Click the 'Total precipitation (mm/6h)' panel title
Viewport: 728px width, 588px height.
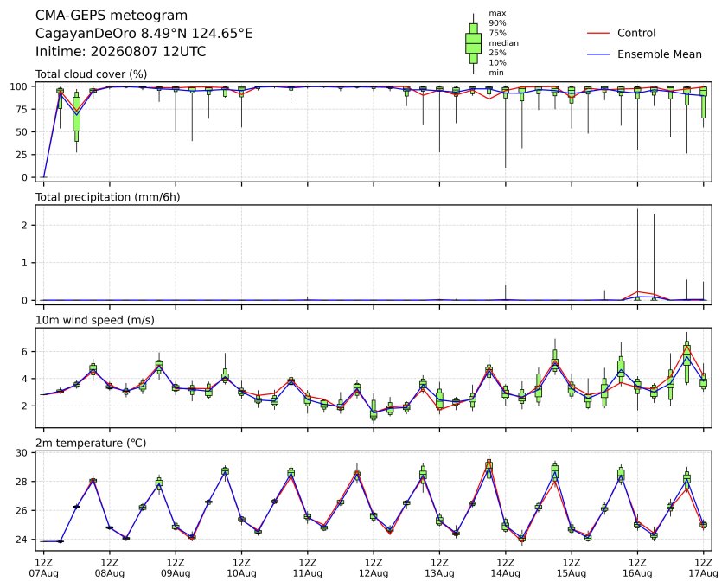point(108,197)
